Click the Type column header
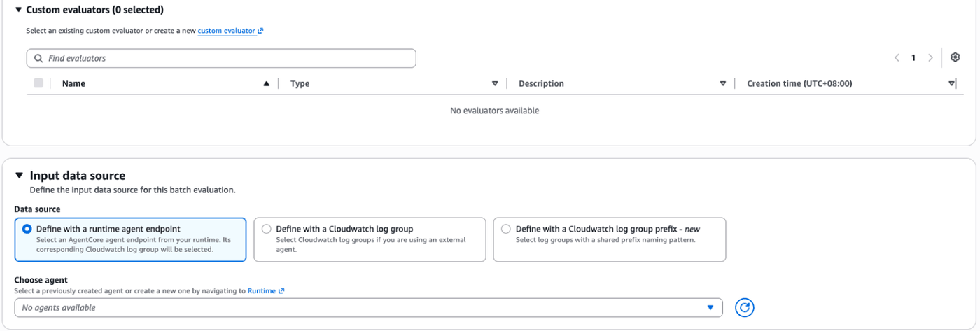This screenshot has width=980, height=331. coord(300,83)
